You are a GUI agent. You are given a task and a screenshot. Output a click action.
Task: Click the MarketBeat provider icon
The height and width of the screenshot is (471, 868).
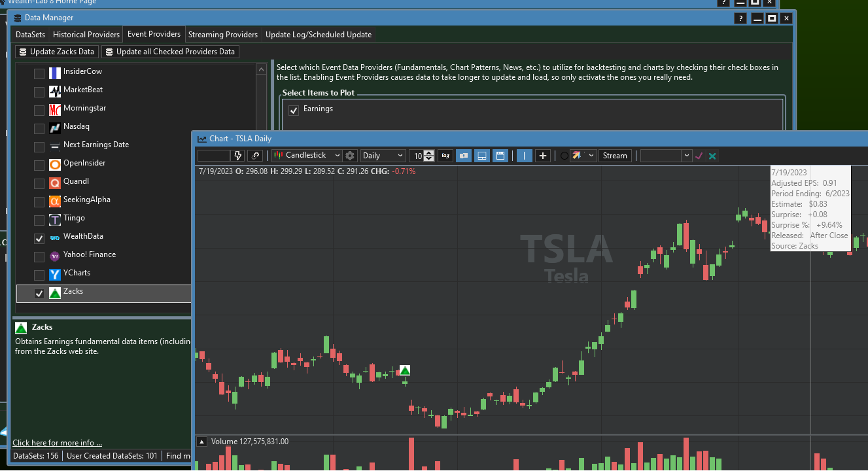point(55,91)
